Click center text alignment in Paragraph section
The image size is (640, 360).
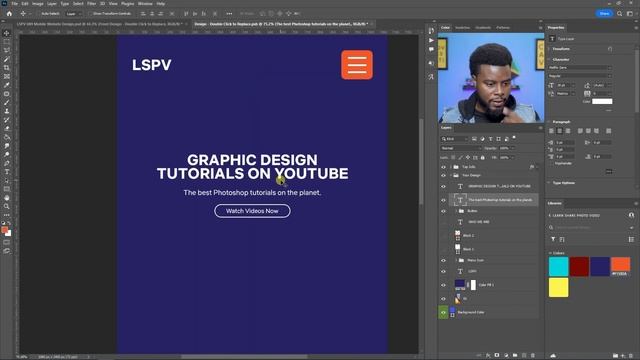pos(560,131)
